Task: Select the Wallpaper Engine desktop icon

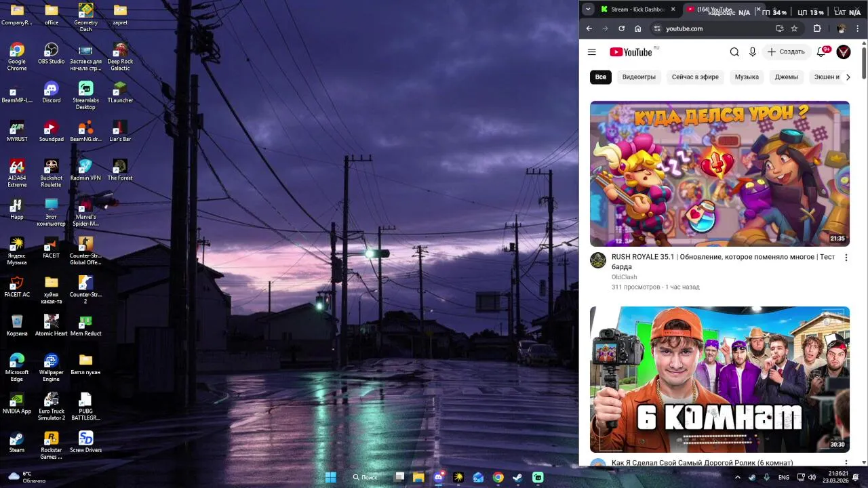Action: click(52, 368)
